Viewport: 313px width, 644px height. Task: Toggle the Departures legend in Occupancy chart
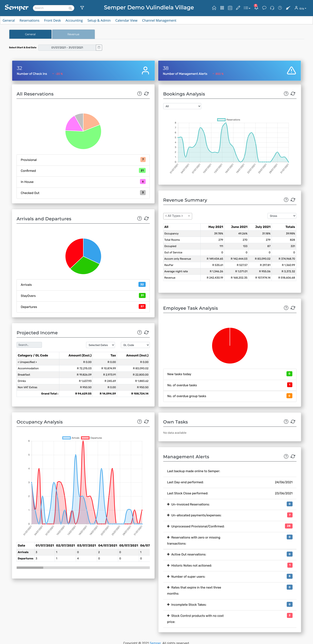tap(91, 438)
